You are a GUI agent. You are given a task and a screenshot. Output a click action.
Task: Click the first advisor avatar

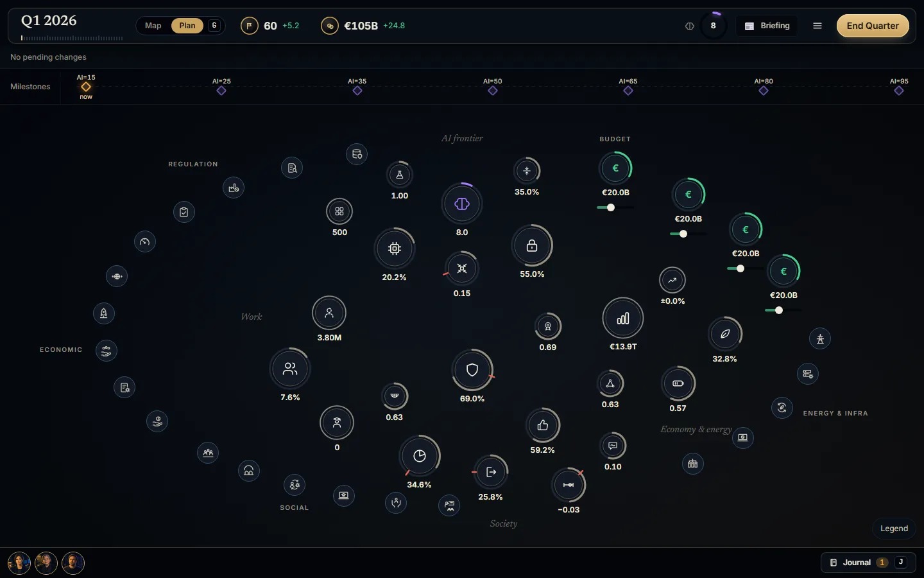[x=19, y=563]
